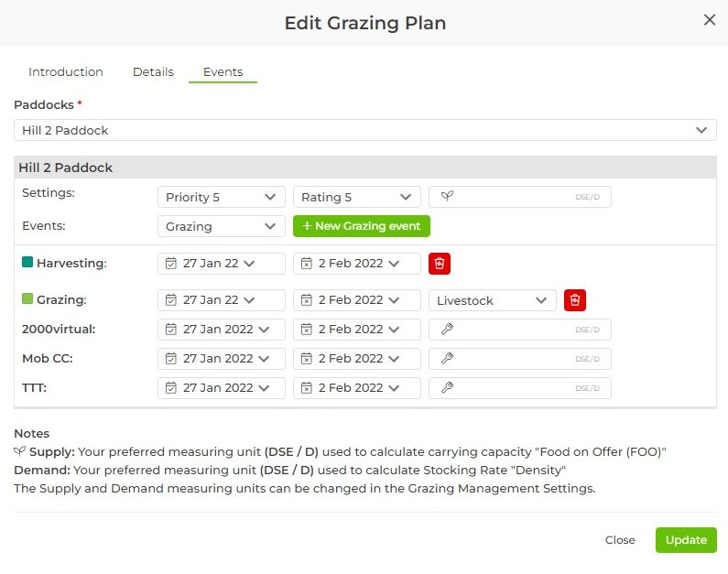Open the Rating 5 dropdown

pyautogui.click(x=356, y=197)
